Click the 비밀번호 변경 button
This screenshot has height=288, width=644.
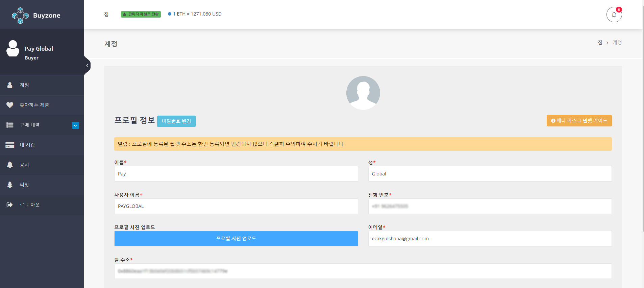click(x=176, y=121)
